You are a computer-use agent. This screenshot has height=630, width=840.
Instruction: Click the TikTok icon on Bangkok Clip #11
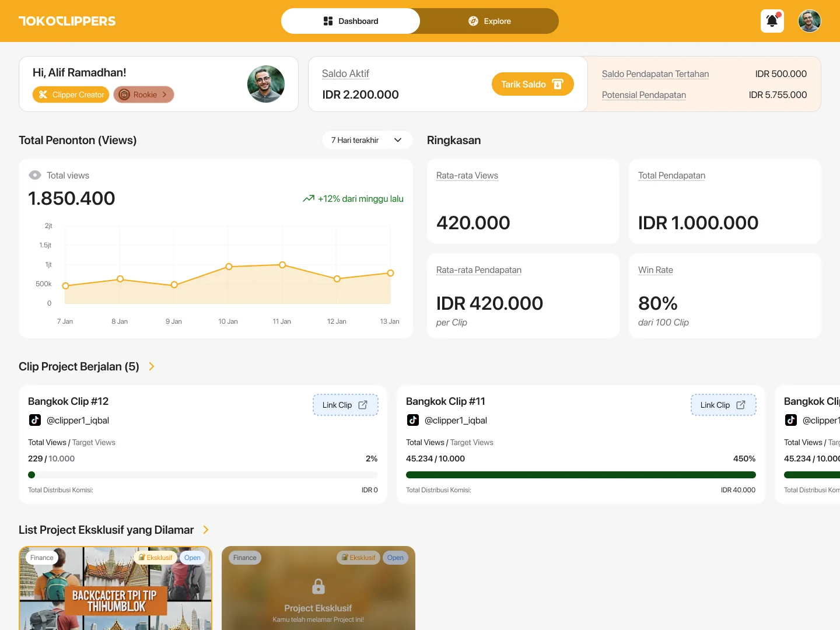(413, 420)
